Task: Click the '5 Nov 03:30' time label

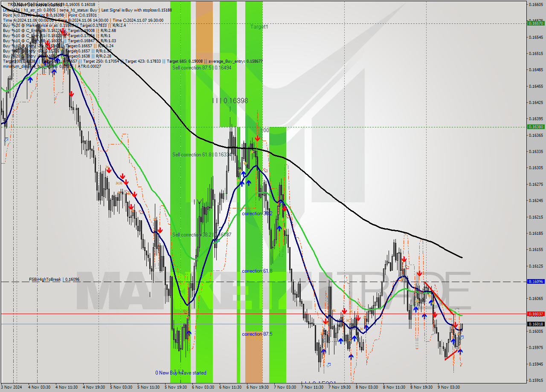Action: pos(121,387)
